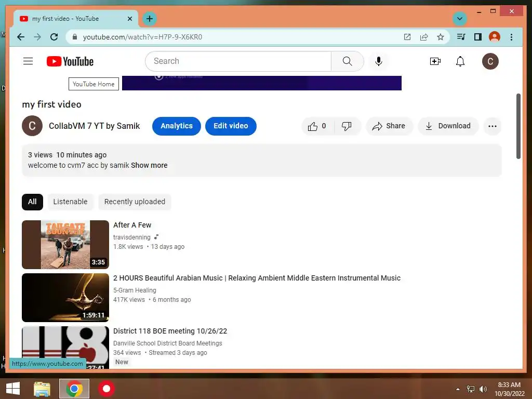The width and height of the screenshot is (532, 399).
Task: Click into the YouTube Search field
Action: (238, 61)
